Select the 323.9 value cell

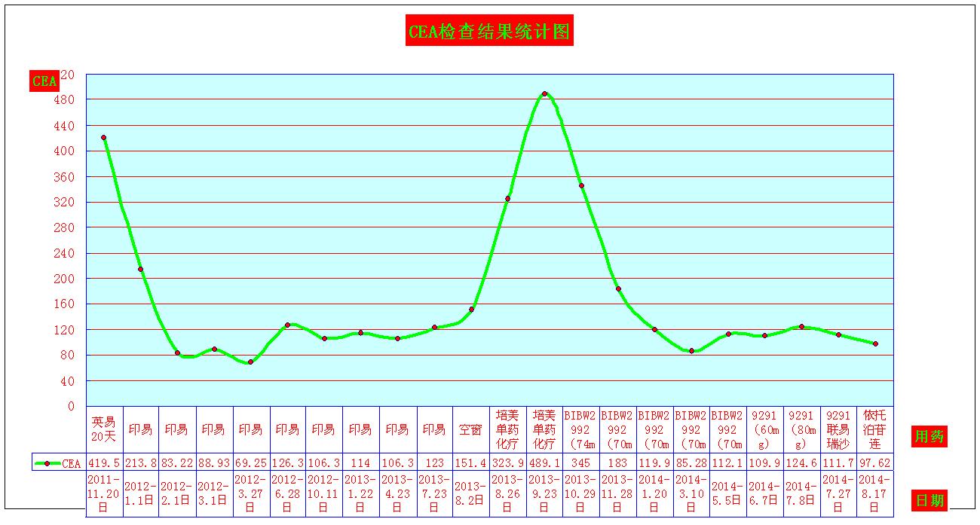507,463
